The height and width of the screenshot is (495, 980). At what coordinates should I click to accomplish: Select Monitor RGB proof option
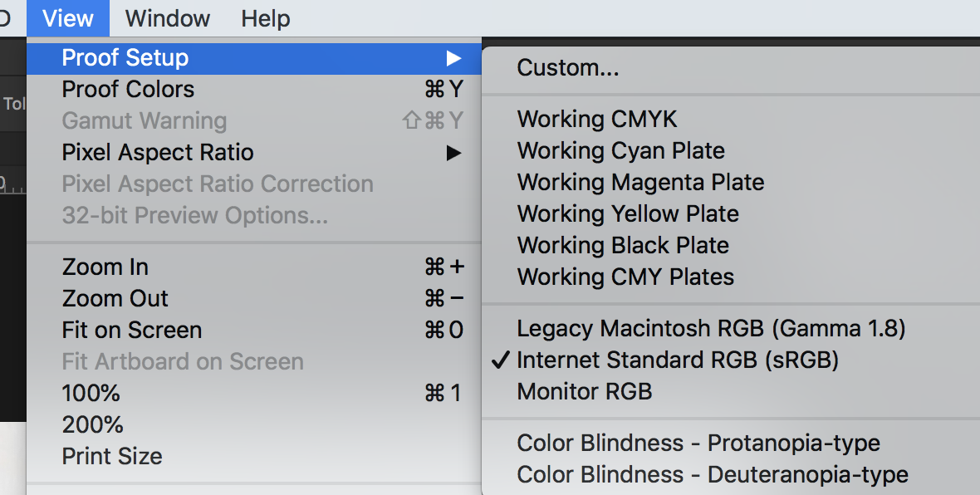584,392
